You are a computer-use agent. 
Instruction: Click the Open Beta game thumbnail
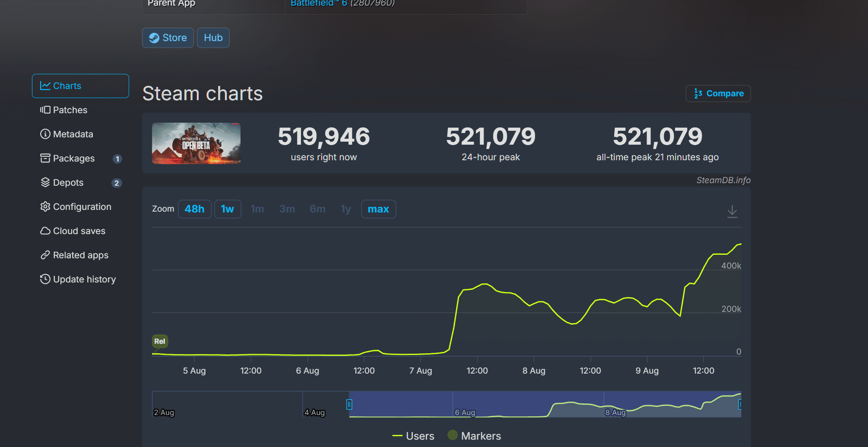[x=196, y=143]
